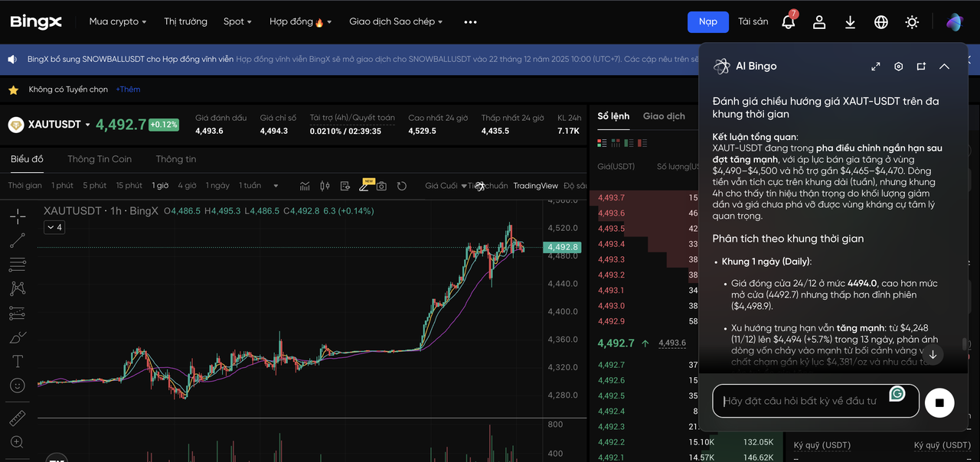This screenshot has width=980, height=462.
Task: Switch to the Thông Tin Coin tab
Action: click(x=100, y=159)
